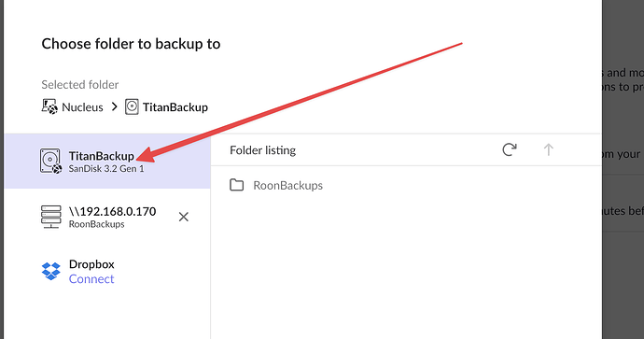
Task: Select the Dropbox storage entry
Action: click(107, 272)
